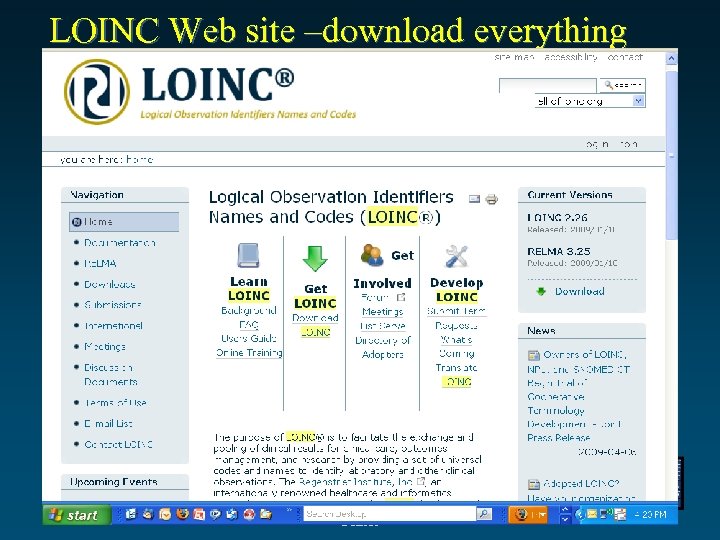Open the List Serve link
This screenshot has width=720, height=540.
(x=382, y=326)
